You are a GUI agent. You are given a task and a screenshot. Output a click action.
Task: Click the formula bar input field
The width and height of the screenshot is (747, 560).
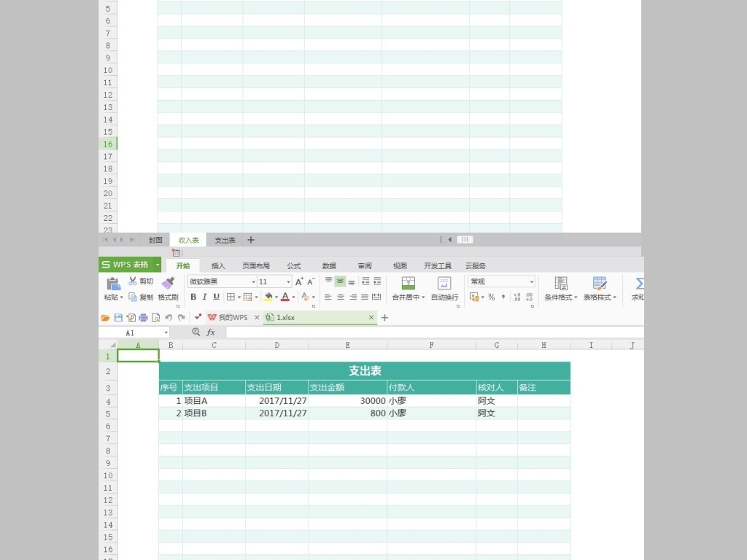pos(435,332)
